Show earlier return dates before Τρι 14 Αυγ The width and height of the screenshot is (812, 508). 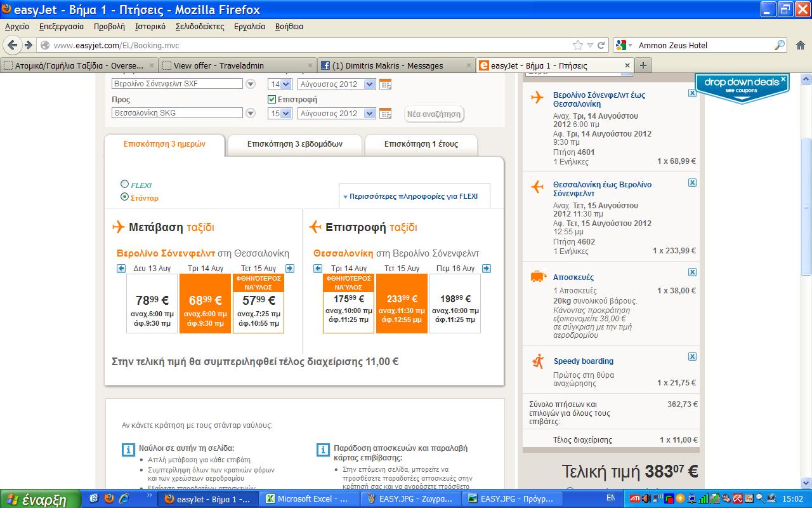[317, 269]
